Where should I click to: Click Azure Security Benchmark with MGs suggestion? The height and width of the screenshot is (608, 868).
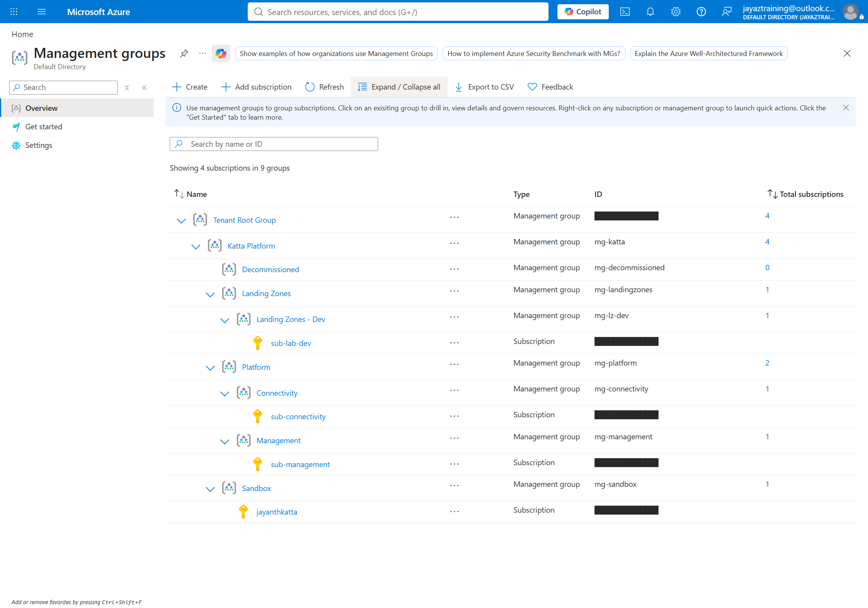coord(534,53)
